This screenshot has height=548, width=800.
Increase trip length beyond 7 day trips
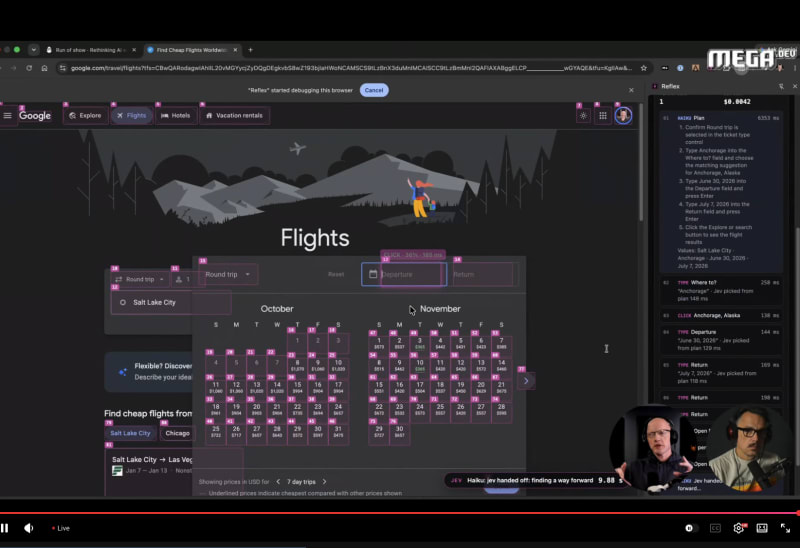pyautogui.click(x=324, y=482)
